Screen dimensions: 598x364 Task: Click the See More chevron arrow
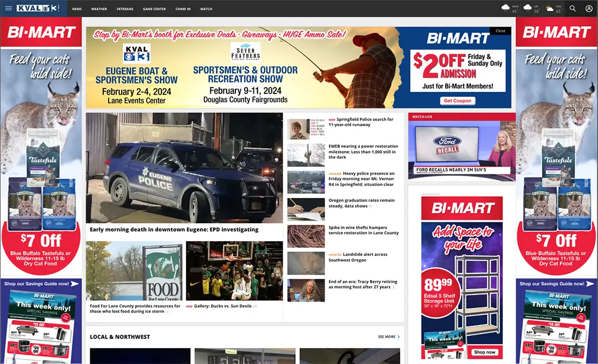tap(398, 337)
